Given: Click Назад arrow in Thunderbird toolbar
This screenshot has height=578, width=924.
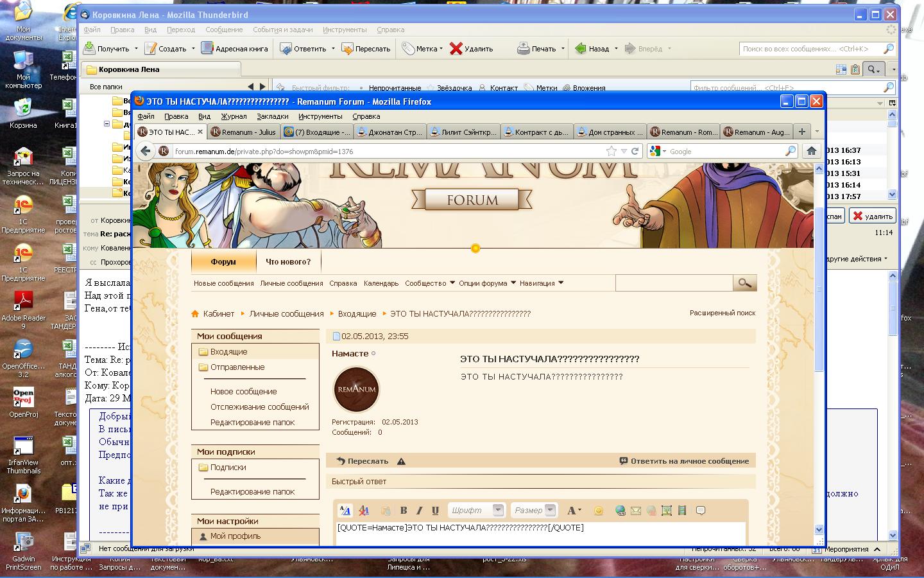Looking at the screenshot, I should (x=592, y=48).
